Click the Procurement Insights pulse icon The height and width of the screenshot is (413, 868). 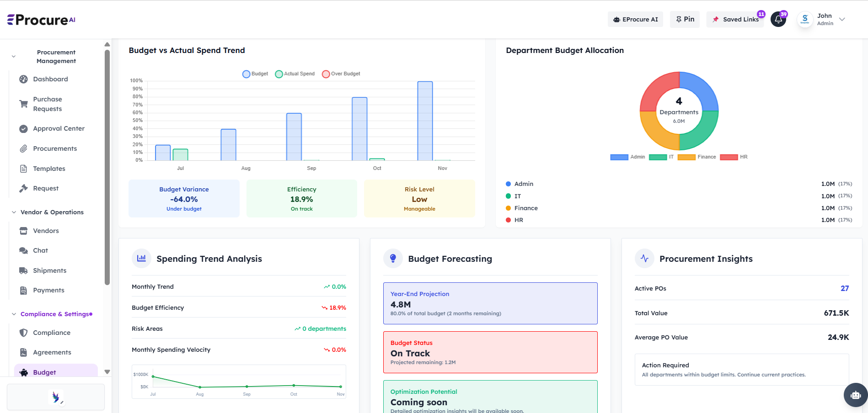click(644, 258)
